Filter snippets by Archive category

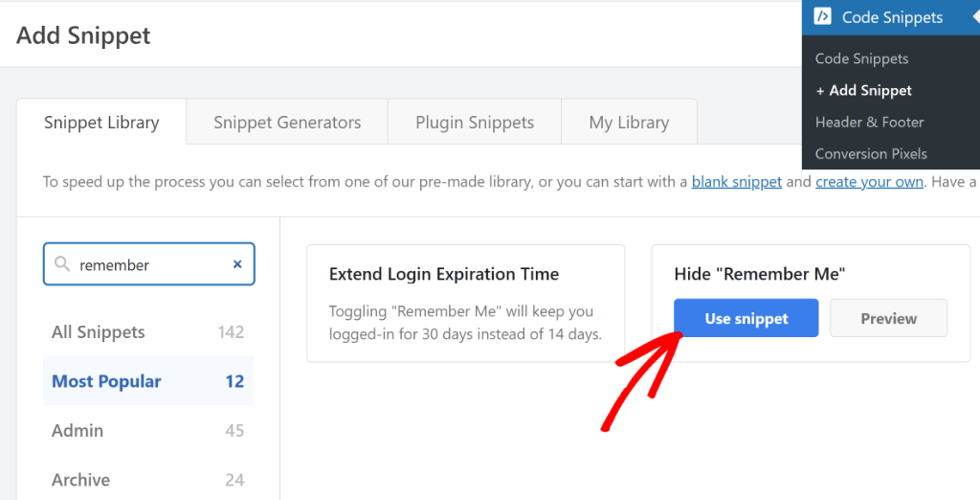pyautogui.click(x=80, y=480)
